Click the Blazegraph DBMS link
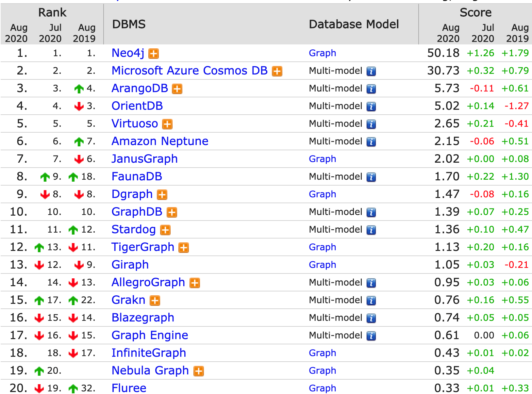 click(143, 318)
